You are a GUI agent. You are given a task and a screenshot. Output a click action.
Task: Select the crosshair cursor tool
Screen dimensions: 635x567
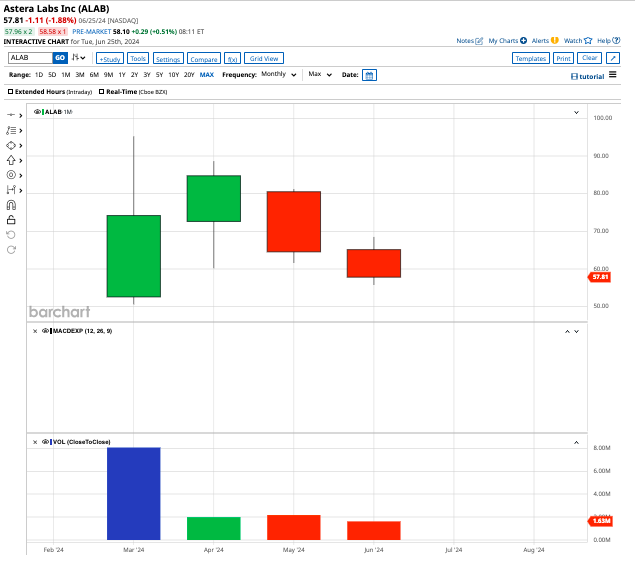tap(11, 116)
